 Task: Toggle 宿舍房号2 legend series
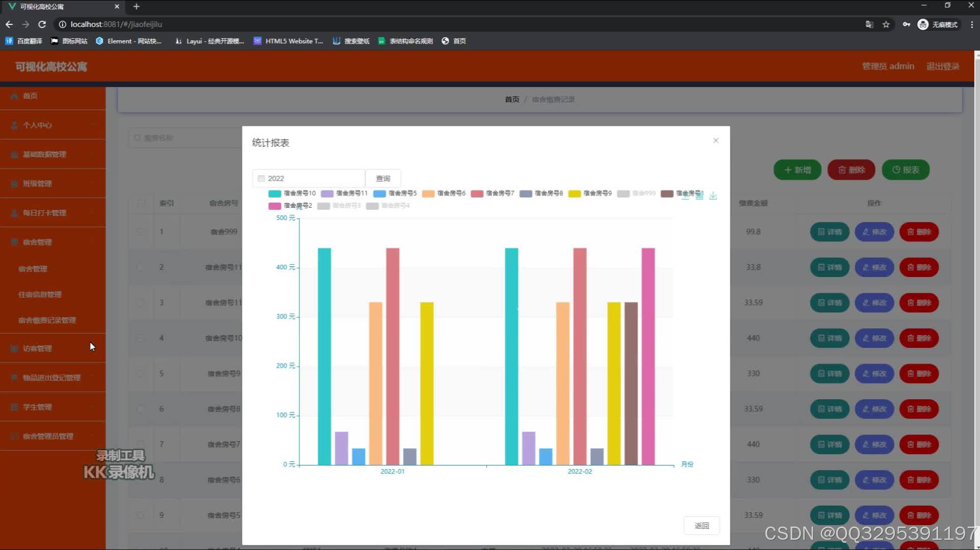(290, 206)
